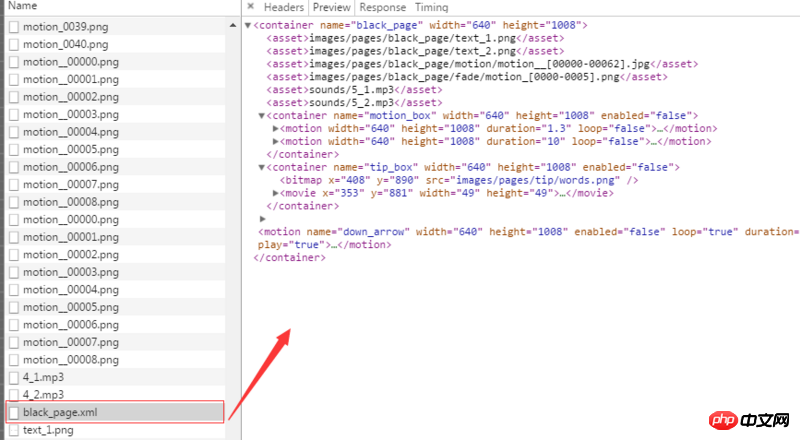Collapse the tip_box container node
This screenshot has height=440, width=800.
tap(261, 167)
